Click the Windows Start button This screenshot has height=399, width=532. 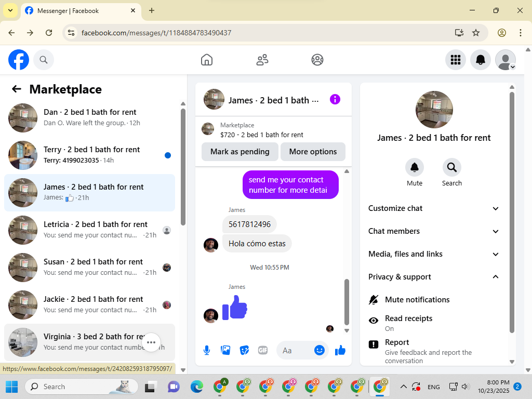[12, 387]
